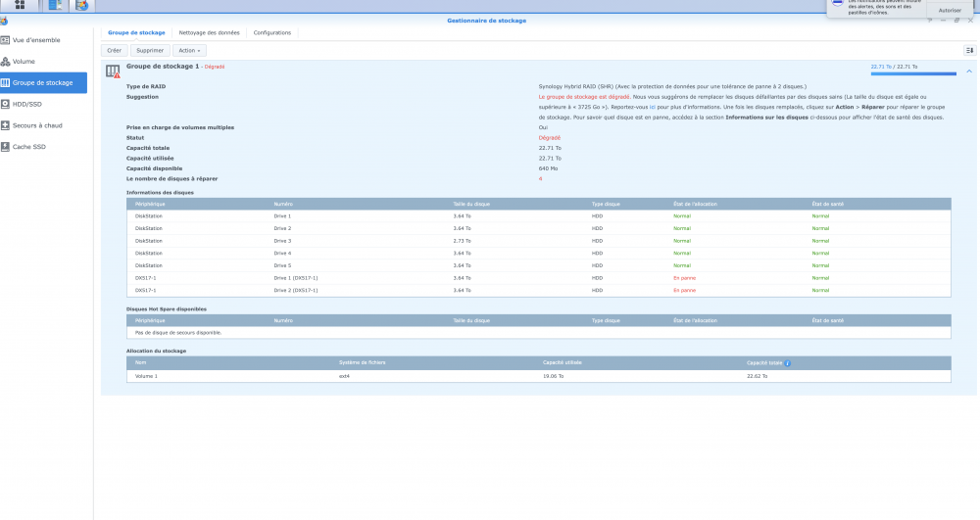Click the 640 Mo available capacity value
This screenshot has width=980, height=520.
pyautogui.click(x=548, y=168)
